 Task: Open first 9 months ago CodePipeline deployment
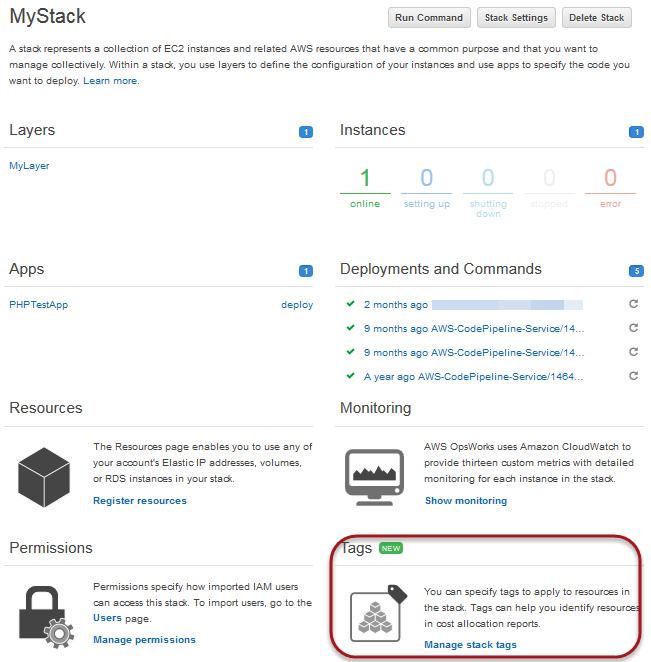[474, 328]
